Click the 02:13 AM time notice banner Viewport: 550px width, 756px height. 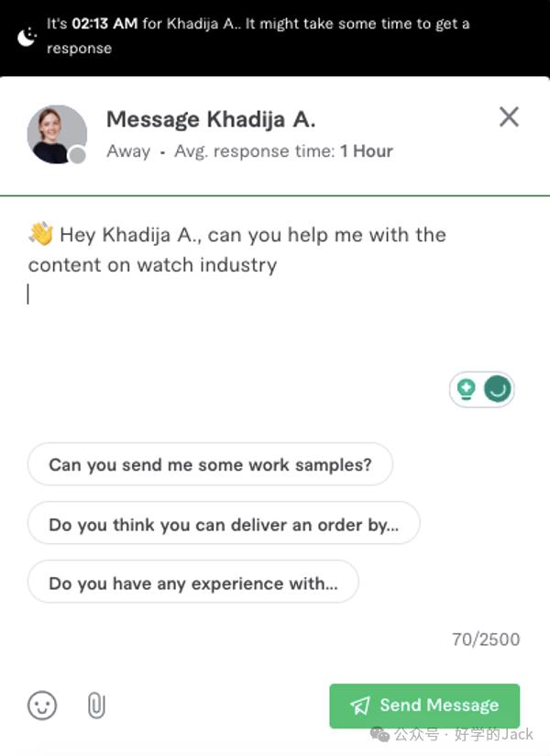click(x=275, y=36)
